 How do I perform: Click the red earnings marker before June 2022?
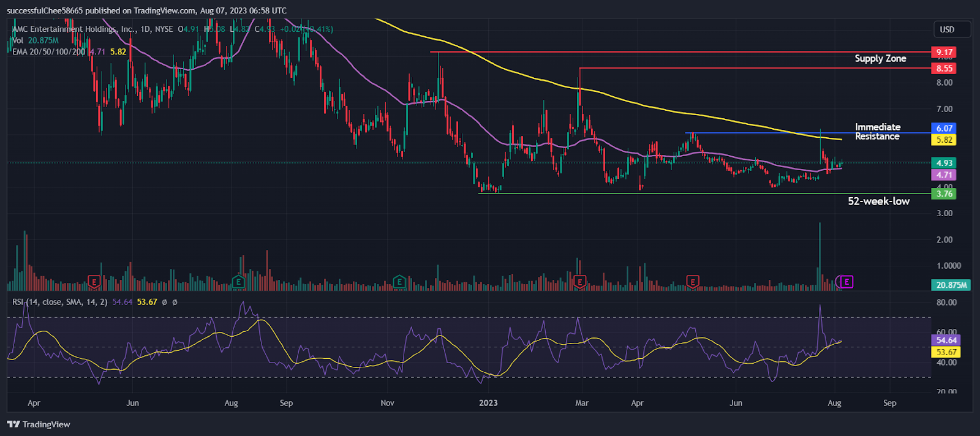point(94,282)
